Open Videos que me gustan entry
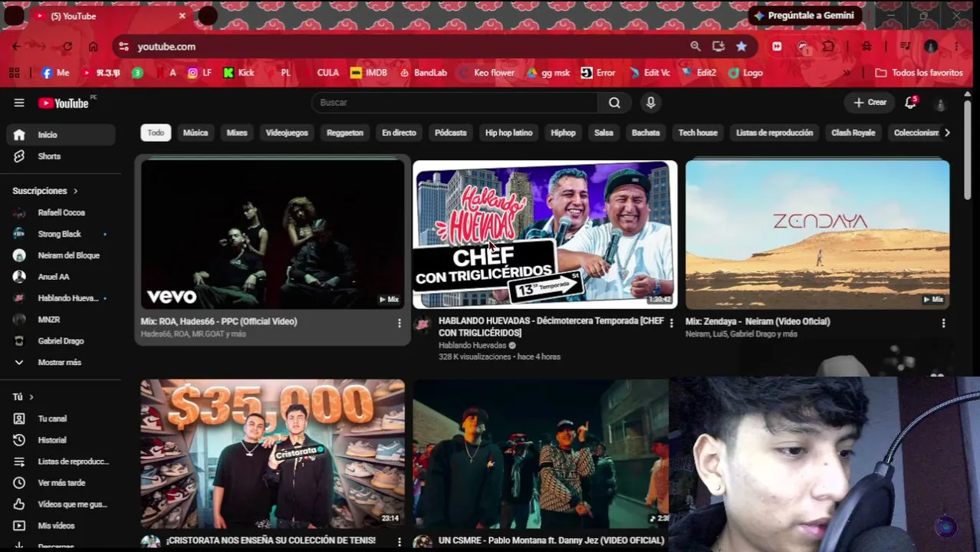Screen dimensions: 980x552 [x=61, y=504]
